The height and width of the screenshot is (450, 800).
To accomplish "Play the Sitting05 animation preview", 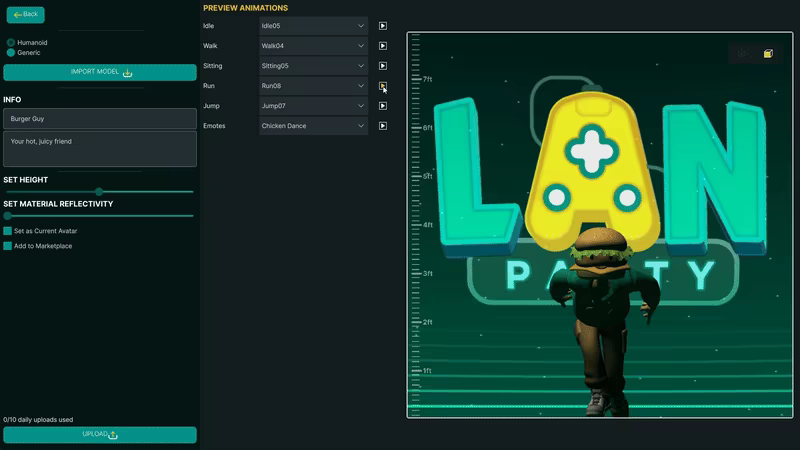I will pyautogui.click(x=383, y=66).
